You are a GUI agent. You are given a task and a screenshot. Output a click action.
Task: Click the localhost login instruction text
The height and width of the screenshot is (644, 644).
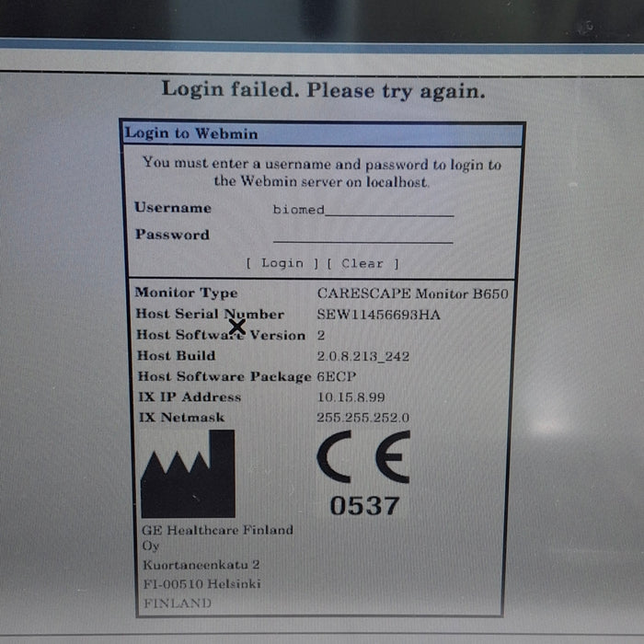322,173
